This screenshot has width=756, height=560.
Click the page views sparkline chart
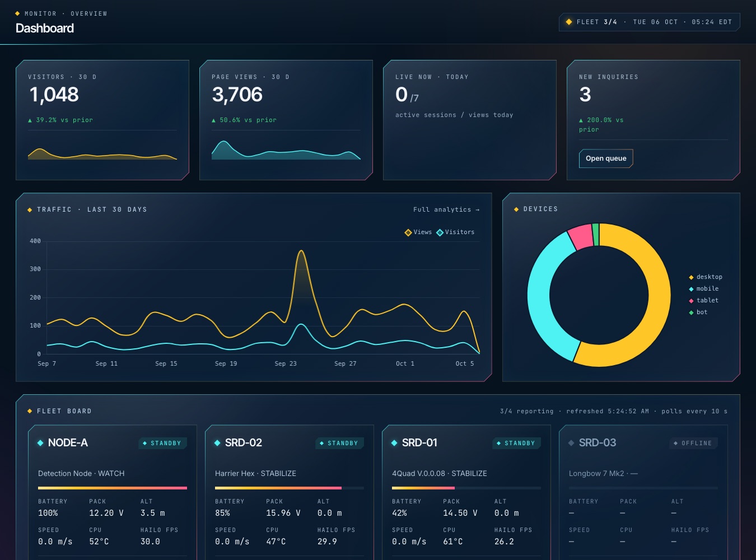[x=286, y=150]
